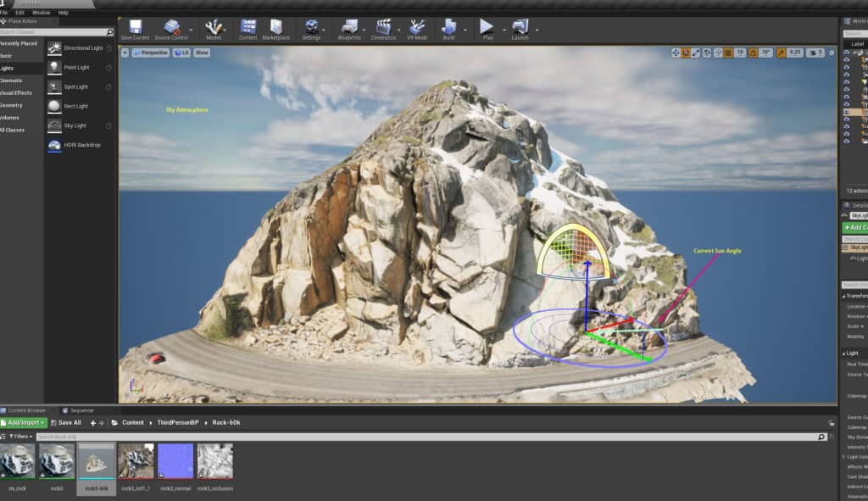This screenshot has width=868, height=501.
Task: Switch to the Sequencer tab
Action: pos(78,410)
